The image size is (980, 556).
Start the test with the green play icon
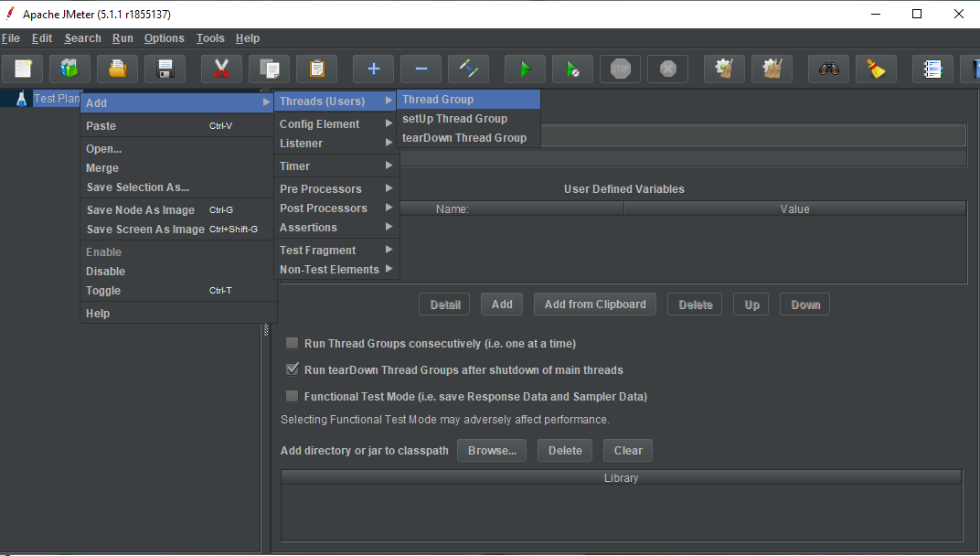click(x=525, y=69)
